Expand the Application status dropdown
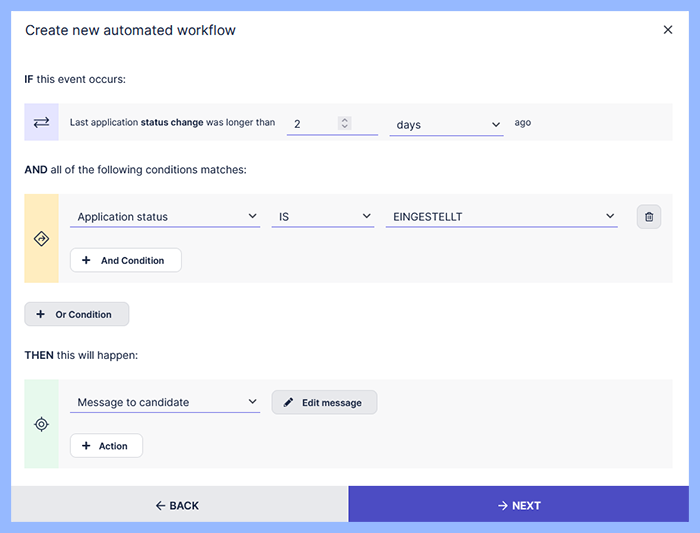This screenshot has height=533, width=700. [x=165, y=217]
